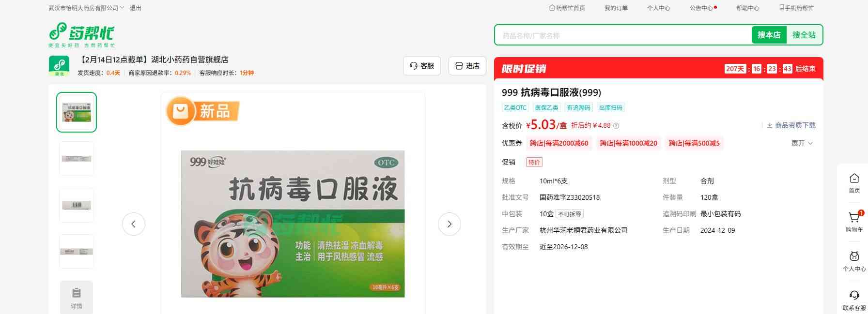Click the 药帮忙 logo
Viewport: 868px width, 314px height.
pyautogui.click(x=81, y=35)
